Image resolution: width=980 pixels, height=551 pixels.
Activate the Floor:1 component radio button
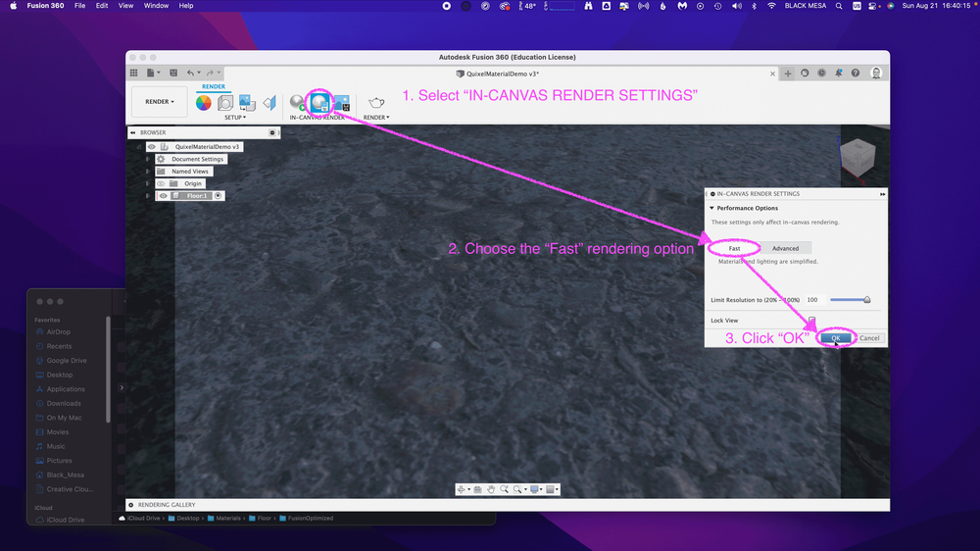pos(219,196)
